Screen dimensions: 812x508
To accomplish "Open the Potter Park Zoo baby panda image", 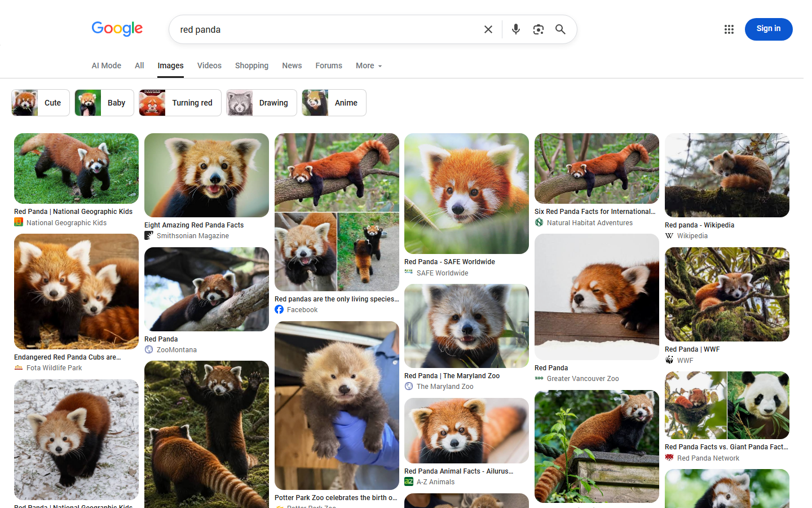I will click(x=337, y=405).
